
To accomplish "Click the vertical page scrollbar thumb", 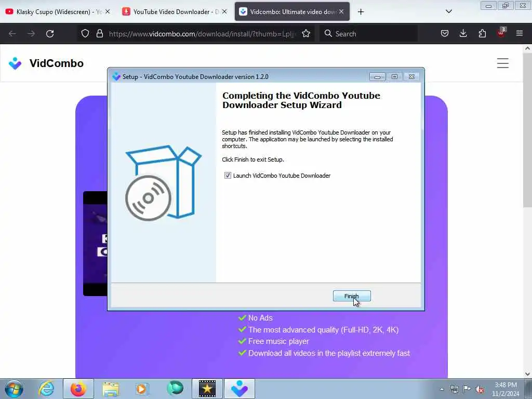I will 528,130.
